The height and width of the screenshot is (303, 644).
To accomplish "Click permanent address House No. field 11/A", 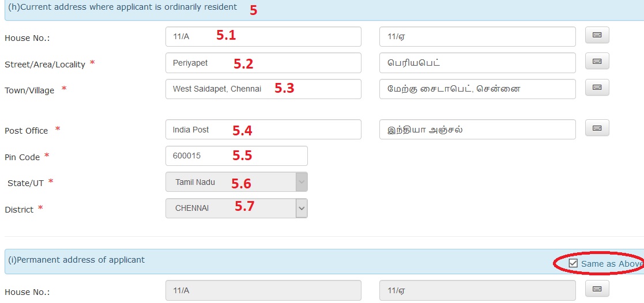I will tap(263, 290).
